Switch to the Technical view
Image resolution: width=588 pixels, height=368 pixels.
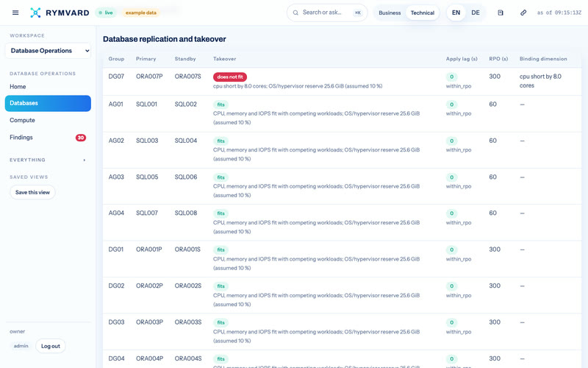point(422,13)
